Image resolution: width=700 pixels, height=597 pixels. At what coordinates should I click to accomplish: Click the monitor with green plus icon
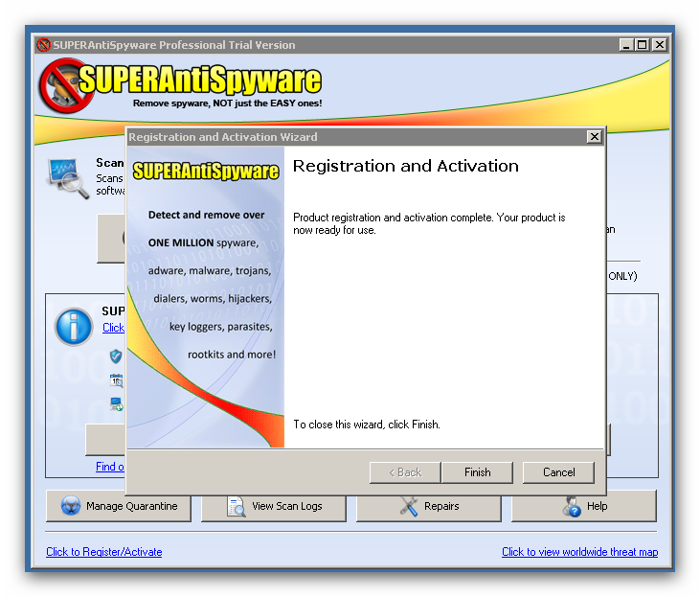(117, 404)
